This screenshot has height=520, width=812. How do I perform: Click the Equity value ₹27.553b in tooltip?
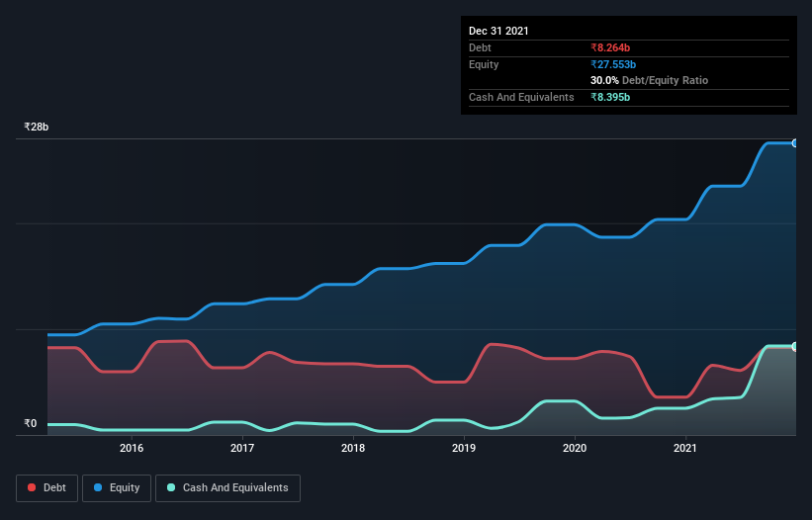[613, 64]
